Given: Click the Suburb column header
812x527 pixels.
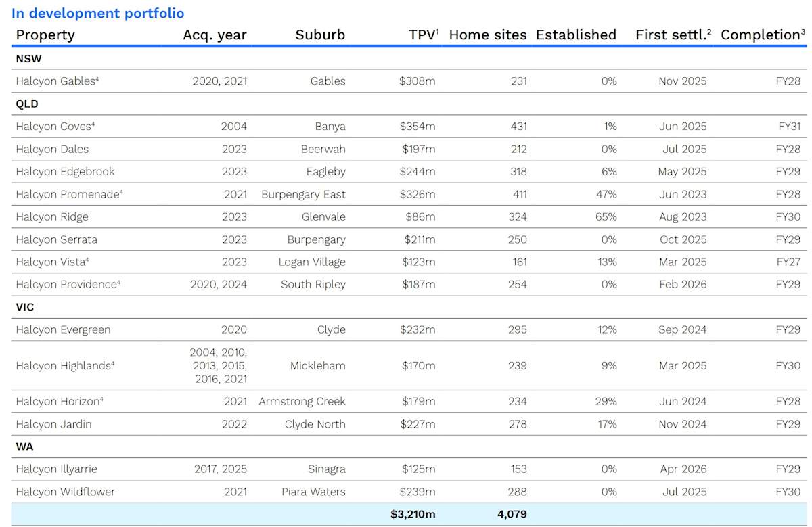Looking at the screenshot, I should 320,35.
